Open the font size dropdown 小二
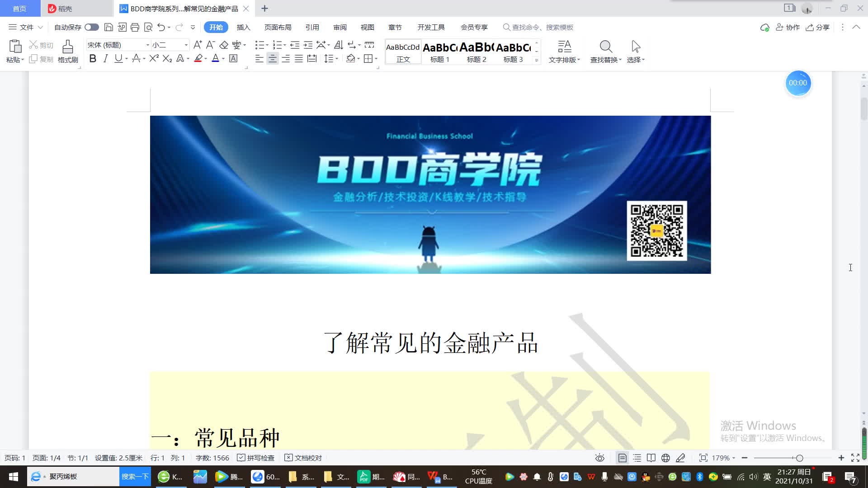Image resolution: width=868 pixels, height=488 pixels. 186,45
